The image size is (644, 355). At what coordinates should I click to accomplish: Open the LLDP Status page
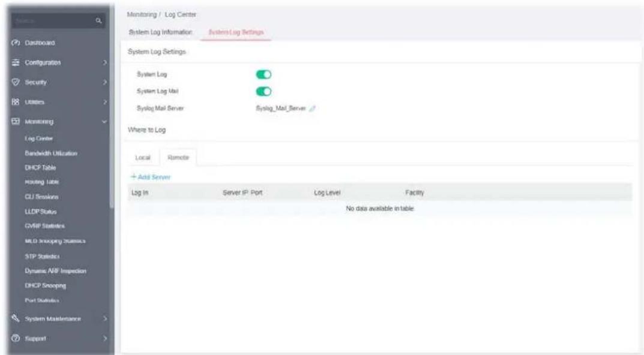[x=41, y=211]
